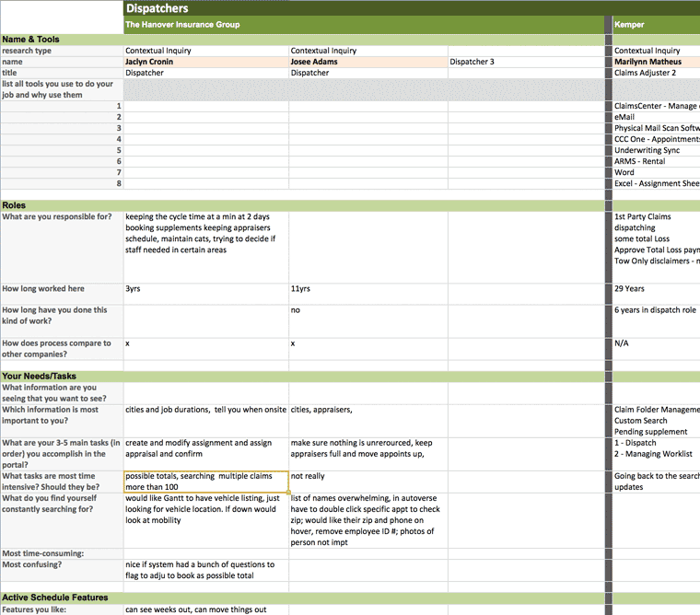
Task: Select the Features you like label
Action: 62,609
